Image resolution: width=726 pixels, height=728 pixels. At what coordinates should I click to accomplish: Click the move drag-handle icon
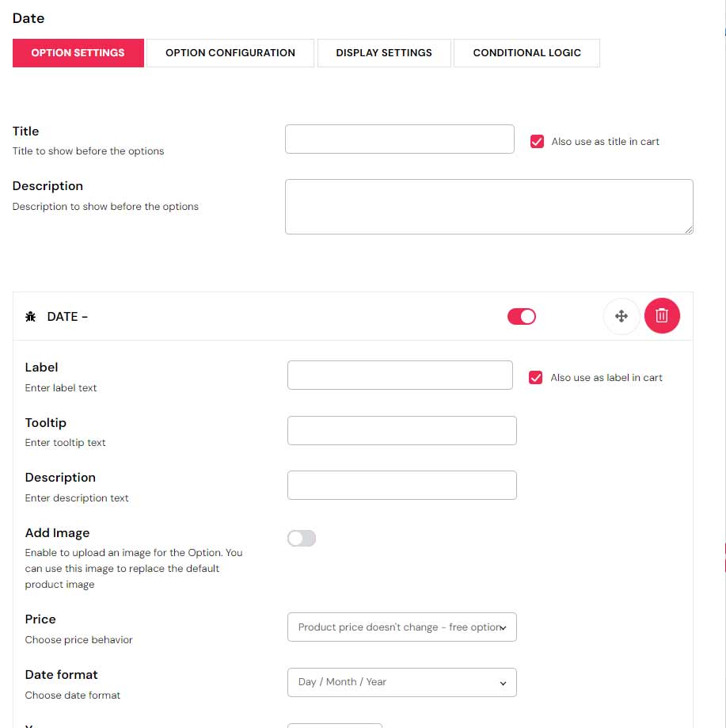tap(621, 316)
